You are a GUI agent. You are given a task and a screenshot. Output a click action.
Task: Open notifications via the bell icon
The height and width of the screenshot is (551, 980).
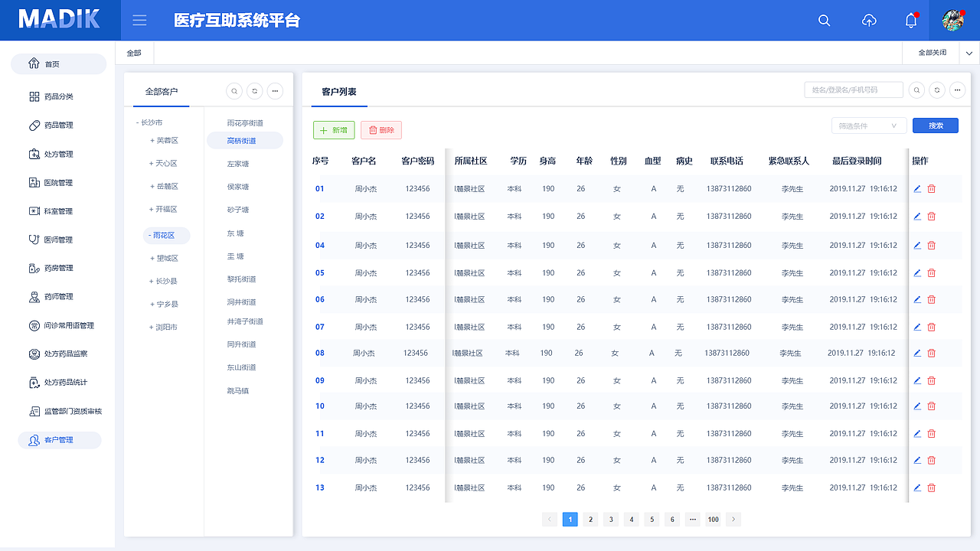pos(910,21)
